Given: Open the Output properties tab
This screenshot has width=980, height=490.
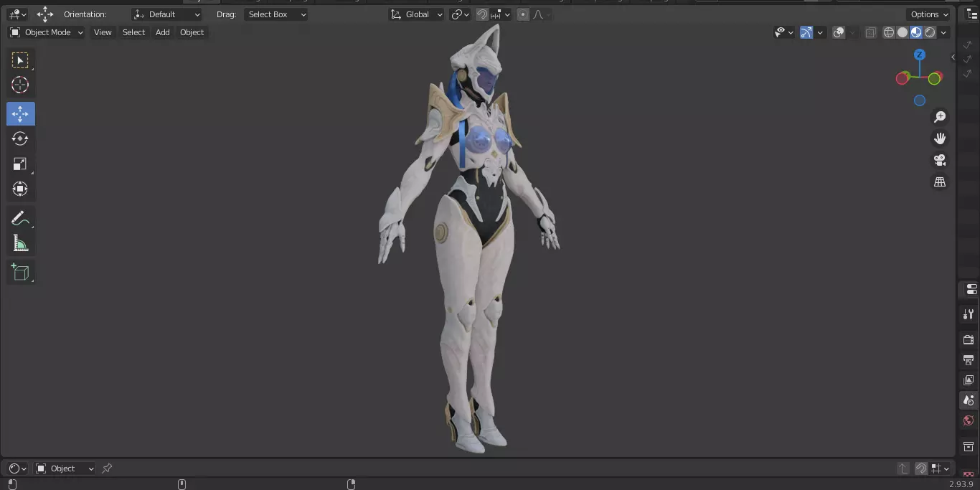Looking at the screenshot, I should pos(969,359).
